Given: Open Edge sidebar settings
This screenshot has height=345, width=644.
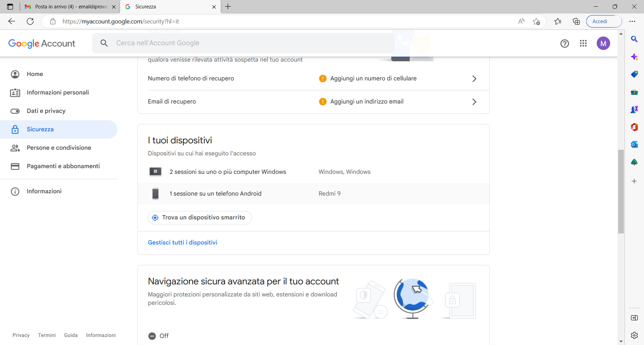Looking at the screenshot, I should [x=634, y=335].
